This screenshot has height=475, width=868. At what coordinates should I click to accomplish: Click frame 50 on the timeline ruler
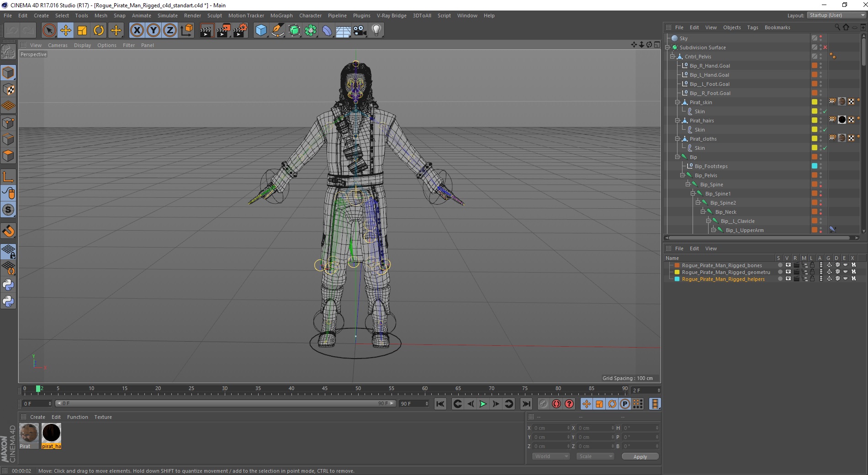358,390
